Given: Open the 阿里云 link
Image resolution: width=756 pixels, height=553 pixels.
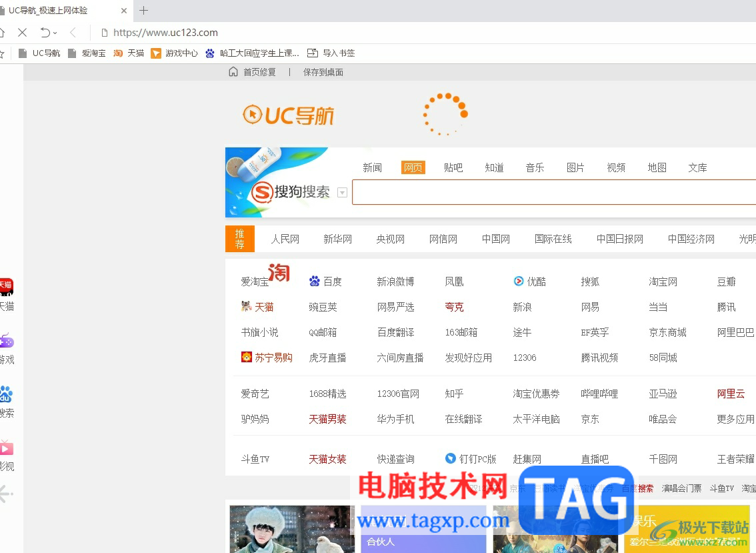Looking at the screenshot, I should pos(731,394).
